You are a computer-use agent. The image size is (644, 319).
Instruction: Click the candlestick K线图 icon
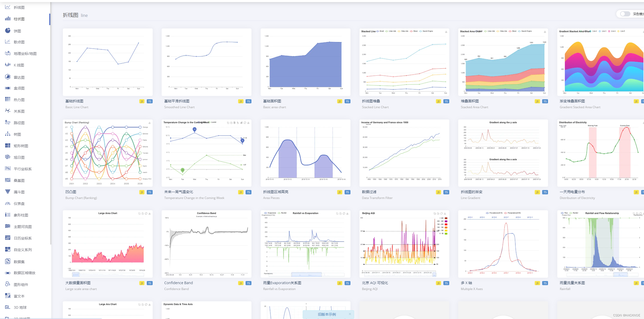(8, 65)
